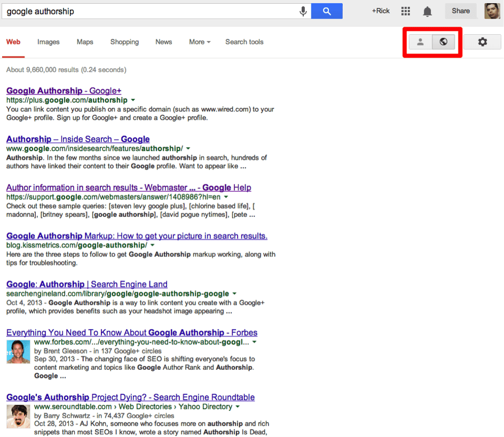Expand arrow beside blog.kissmetrics.com URL

tap(153, 245)
